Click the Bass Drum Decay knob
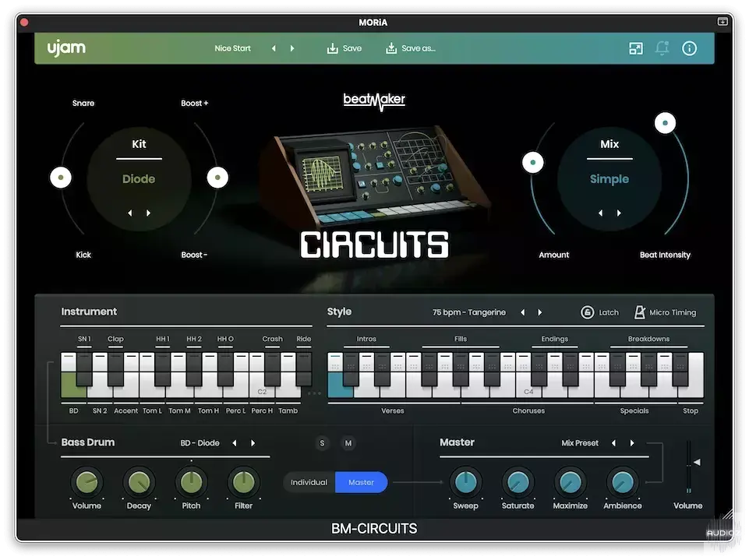 (x=139, y=482)
